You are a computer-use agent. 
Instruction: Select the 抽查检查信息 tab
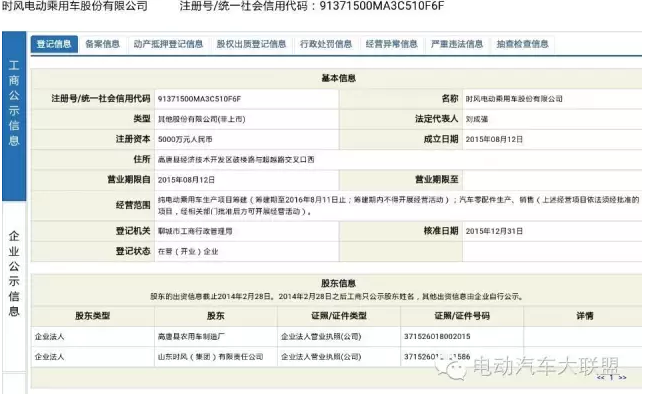(522, 44)
